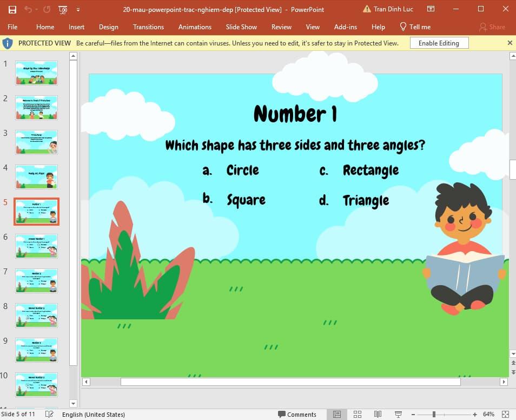Switch to Slide Sorter view
This screenshot has height=420, width=516.
tap(358, 414)
